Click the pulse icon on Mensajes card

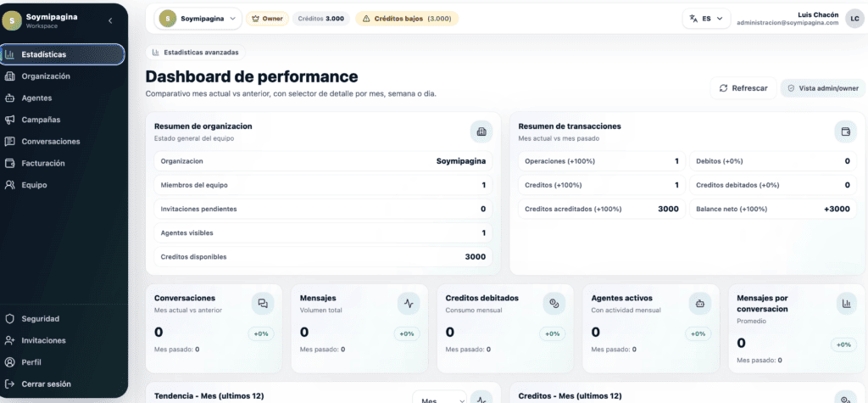(409, 303)
